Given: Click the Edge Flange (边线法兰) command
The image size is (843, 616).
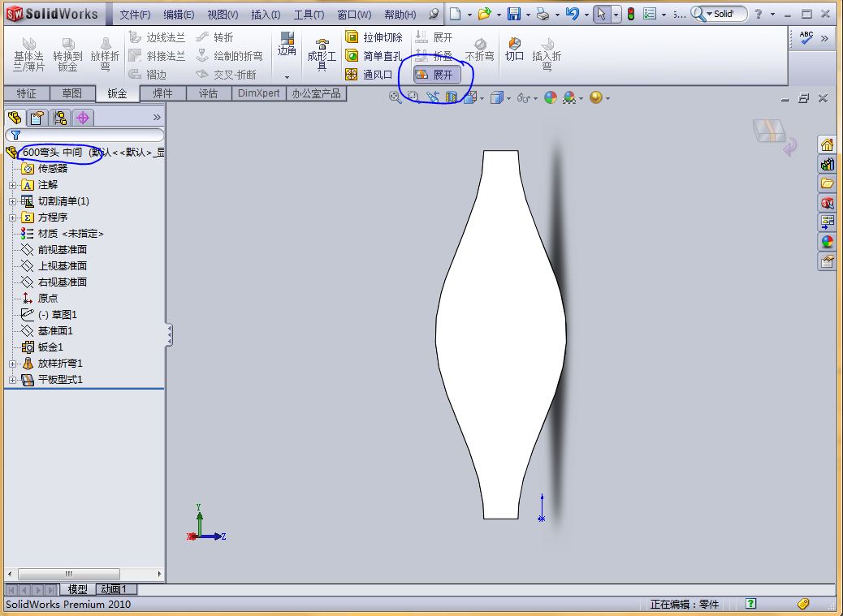Looking at the screenshot, I should 158,37.
